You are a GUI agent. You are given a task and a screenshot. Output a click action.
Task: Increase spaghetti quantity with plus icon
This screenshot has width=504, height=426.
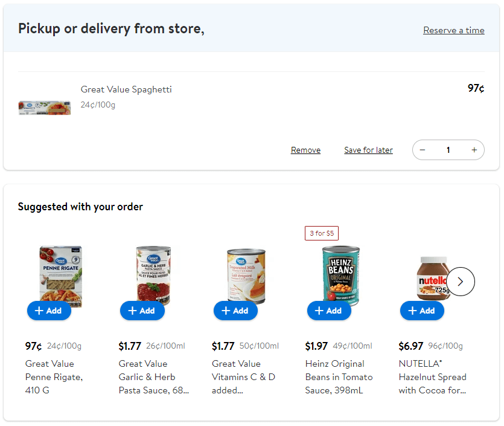[x=474, y=150]
